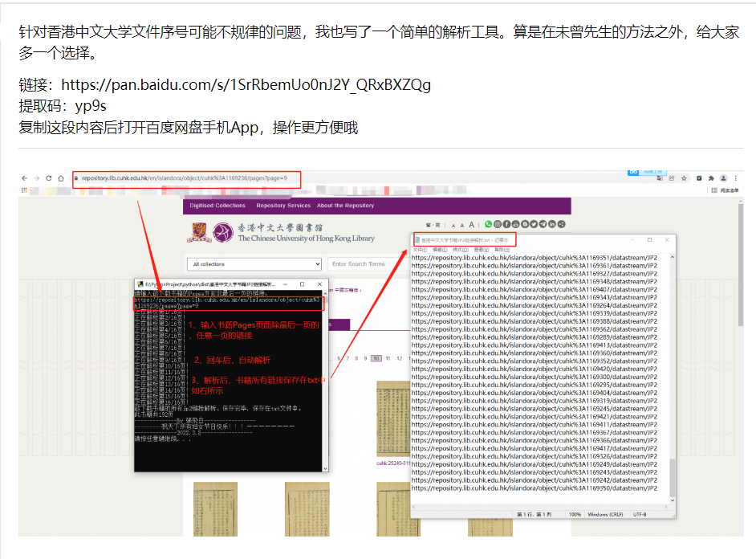Share via Facebook icon on library page
756x559 pixels.
[506, 224]
